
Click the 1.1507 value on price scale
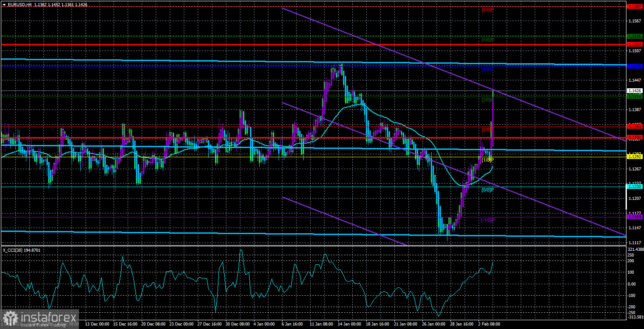tap(635, 51)
